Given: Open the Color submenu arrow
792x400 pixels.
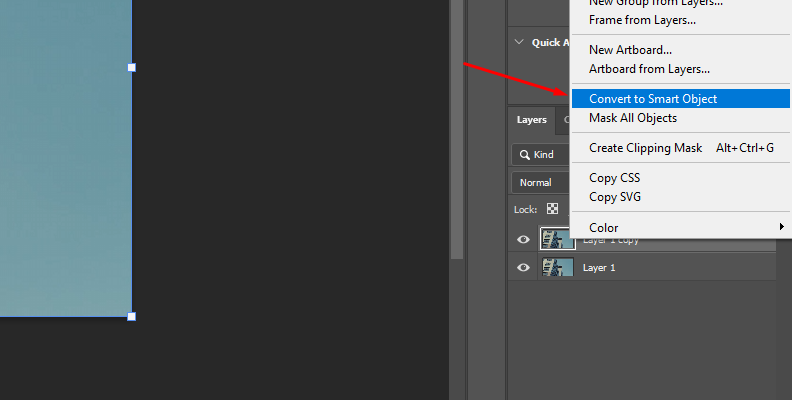Looking at the screenshot, I should 780,228.
